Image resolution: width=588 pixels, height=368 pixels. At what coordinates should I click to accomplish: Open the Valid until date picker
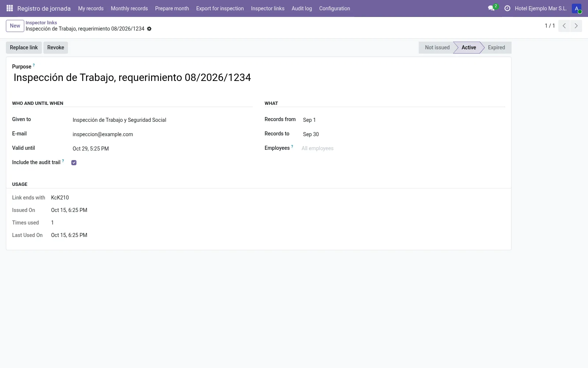[162, 149]
